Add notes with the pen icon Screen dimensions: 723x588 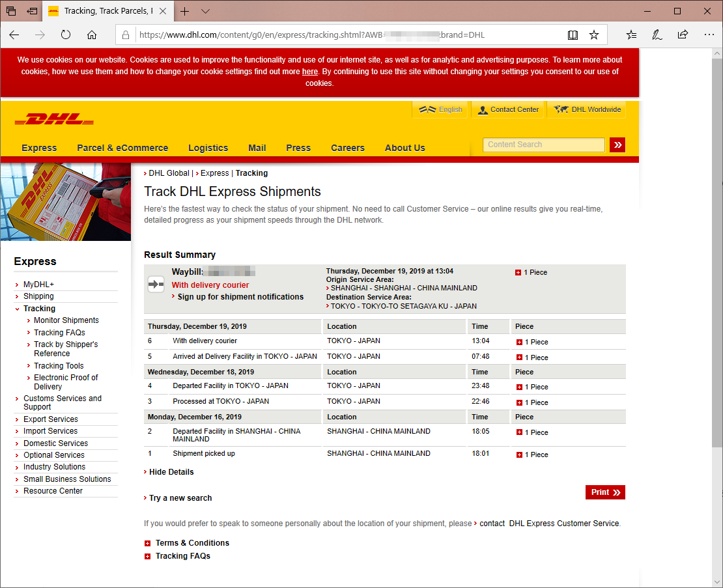tap(657, 35)
